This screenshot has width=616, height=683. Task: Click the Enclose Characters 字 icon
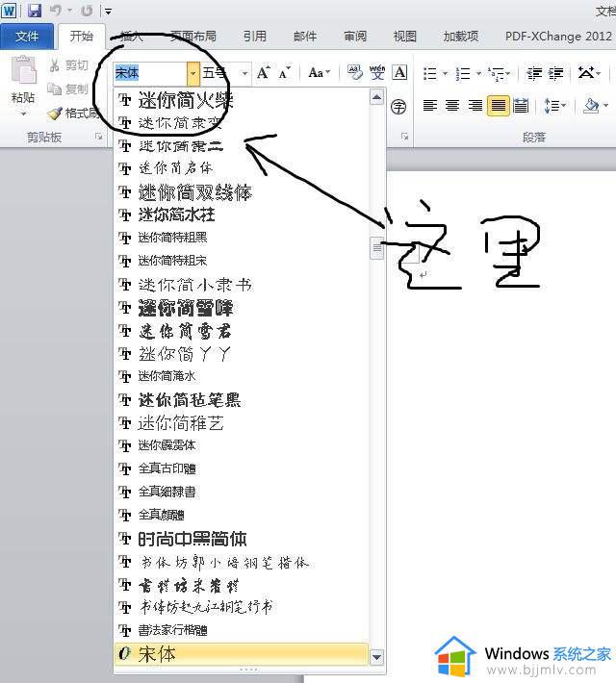coord(398,106)
